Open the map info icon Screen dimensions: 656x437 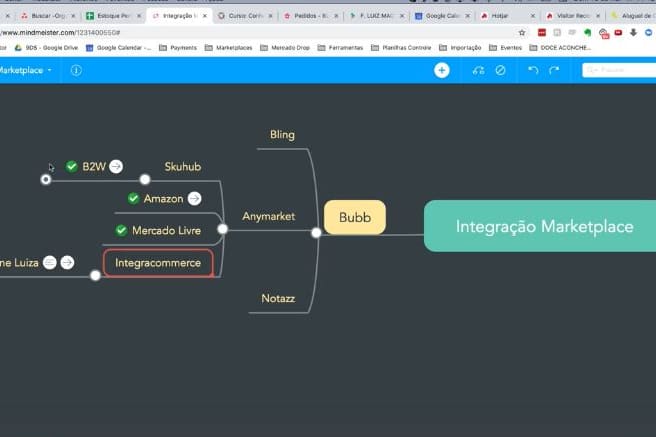[76, 70]
